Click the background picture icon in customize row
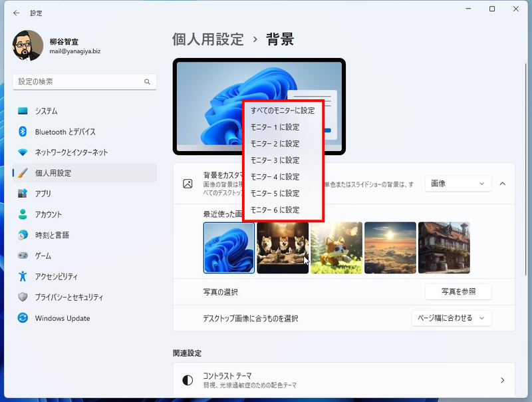 point(188,184)
